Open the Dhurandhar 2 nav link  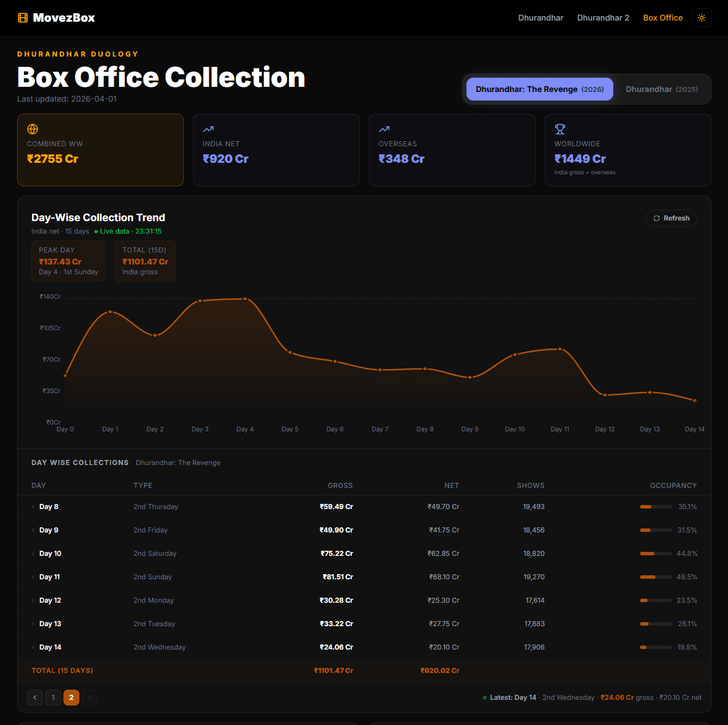pos(603,18)
